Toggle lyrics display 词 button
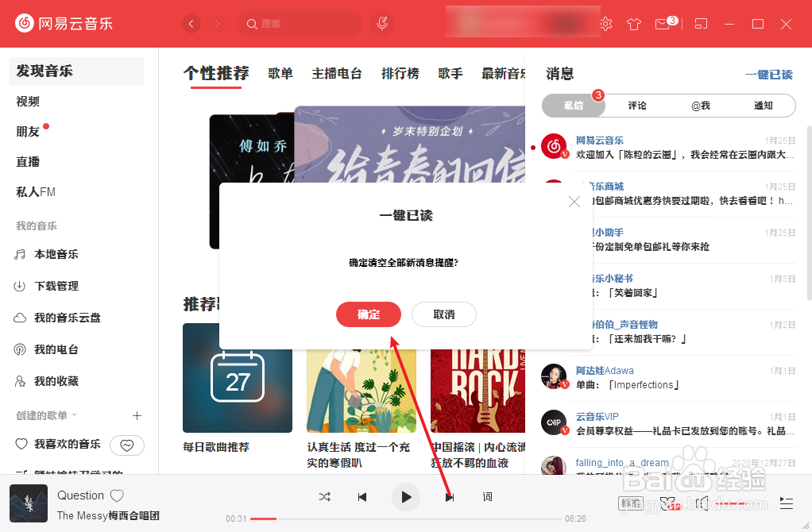The height and width of the screenshot is (532, 812). click(487, 497)
